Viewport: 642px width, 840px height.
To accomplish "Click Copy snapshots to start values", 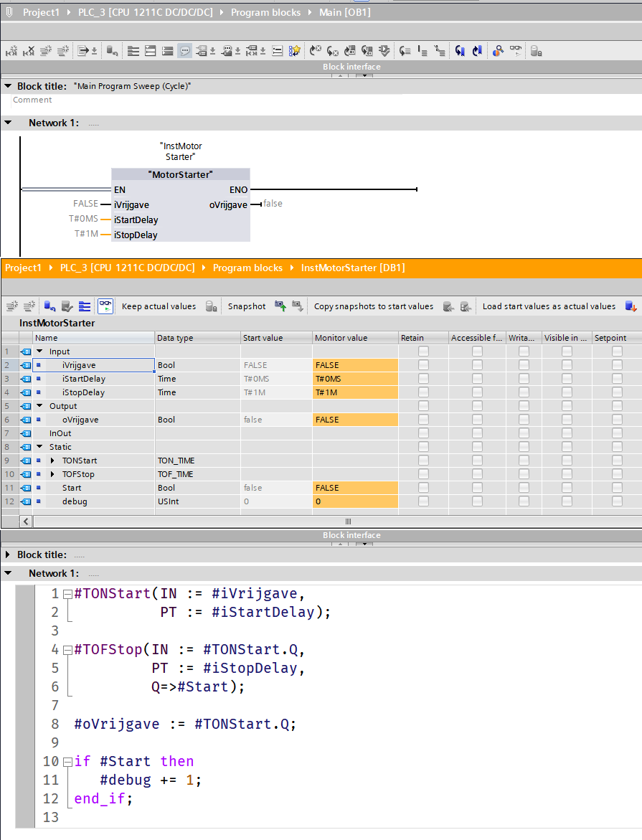I will pyautogui.click(x=373, y=306).
